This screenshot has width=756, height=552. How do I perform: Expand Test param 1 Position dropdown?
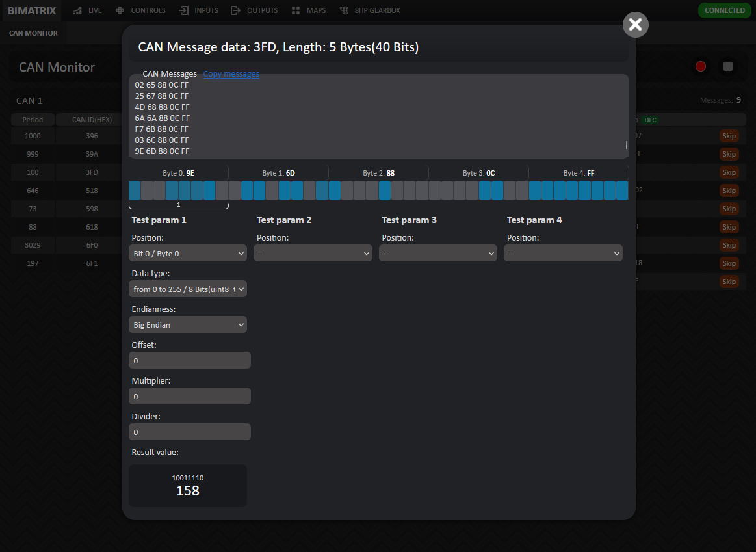click(188, 253)
